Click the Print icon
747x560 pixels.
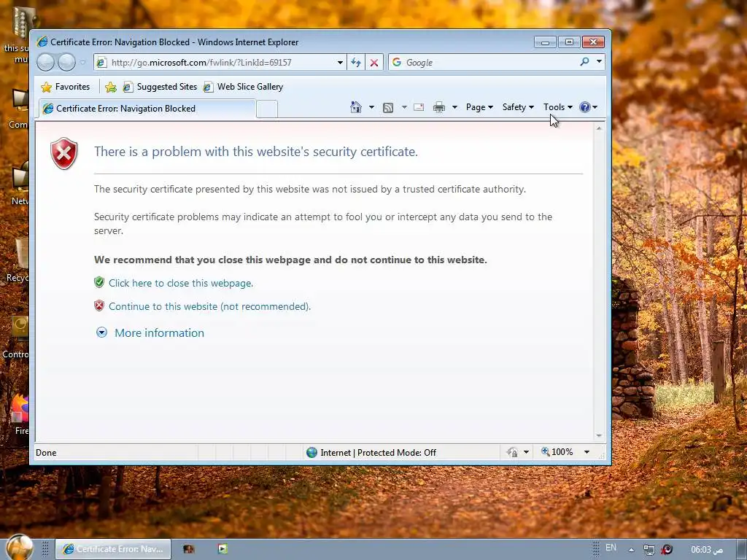438,107
